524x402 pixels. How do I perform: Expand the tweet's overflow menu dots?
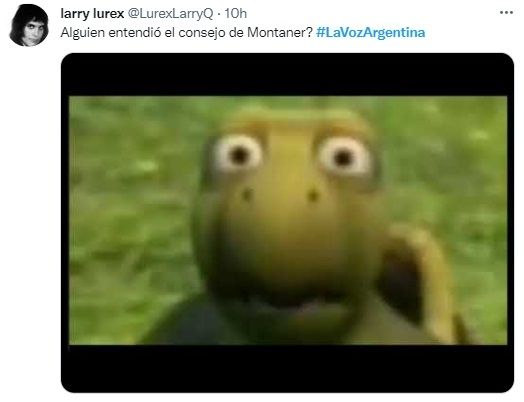tap(506, 13)
